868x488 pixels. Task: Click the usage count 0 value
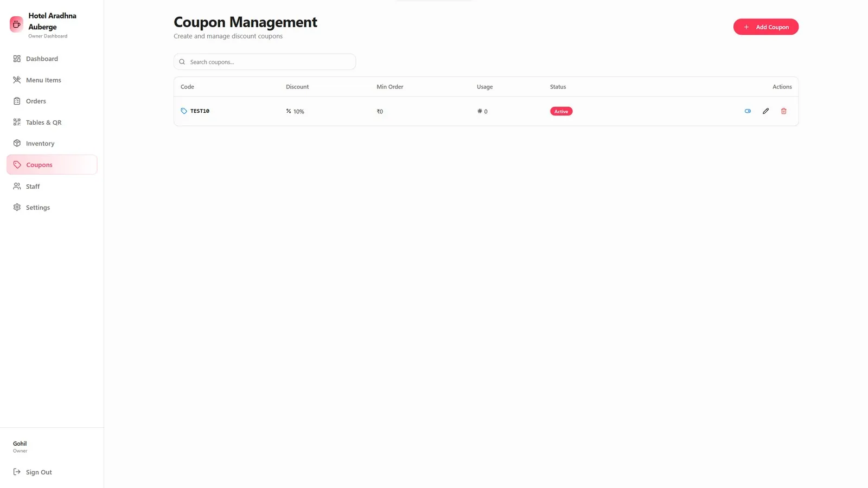pos(486,112)
